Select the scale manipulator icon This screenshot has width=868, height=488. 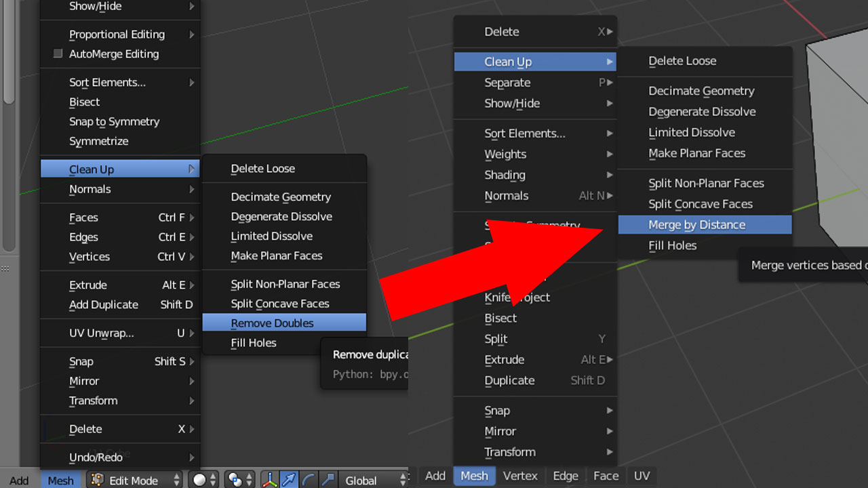pyautogui.click(x=330, y=479)
